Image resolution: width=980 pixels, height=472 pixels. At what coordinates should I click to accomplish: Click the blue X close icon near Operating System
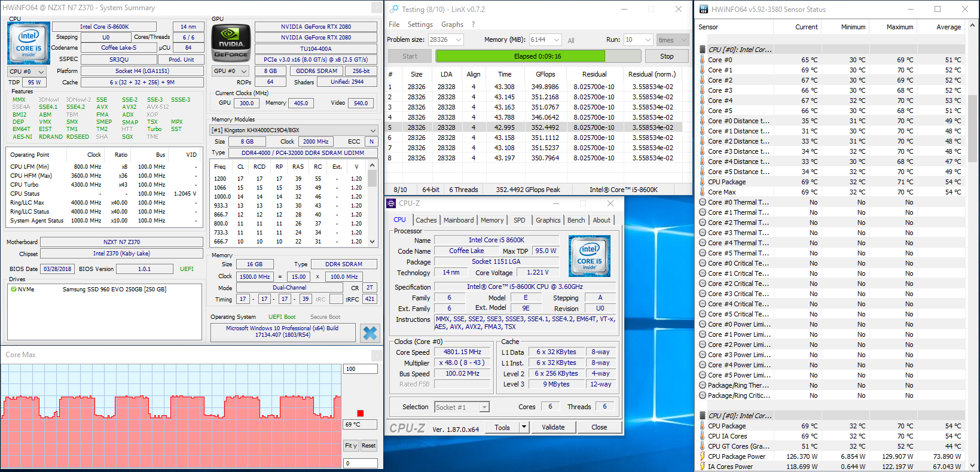point(370,333)
